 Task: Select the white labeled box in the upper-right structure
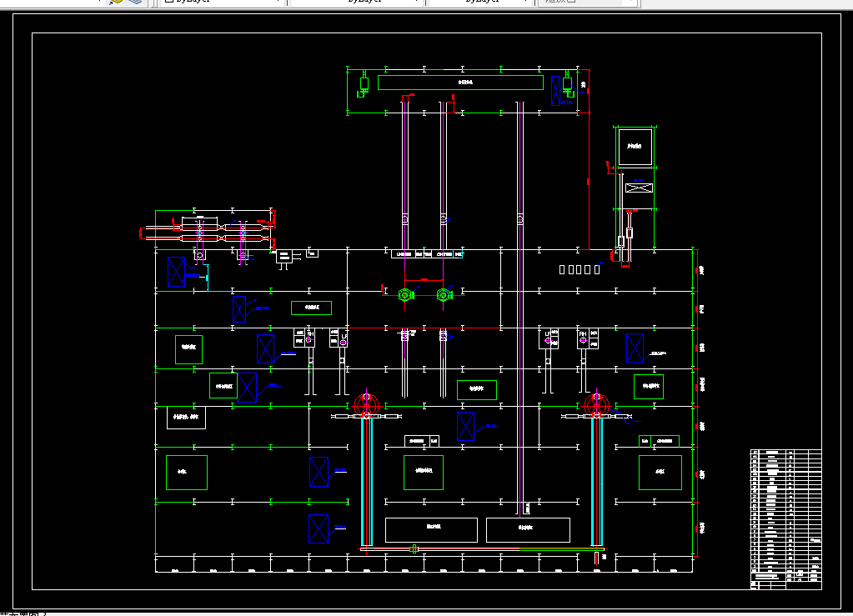point(635,147)
